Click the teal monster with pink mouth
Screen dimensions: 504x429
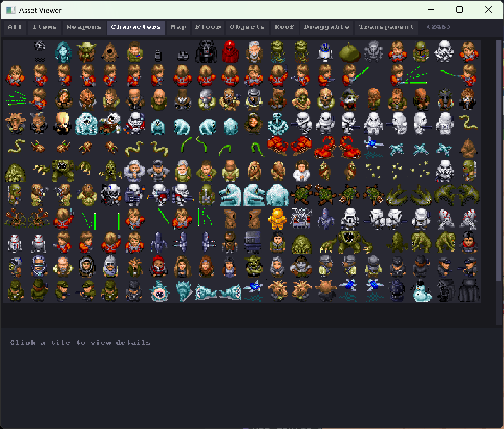pyautogui.click(x=159, y=291)
